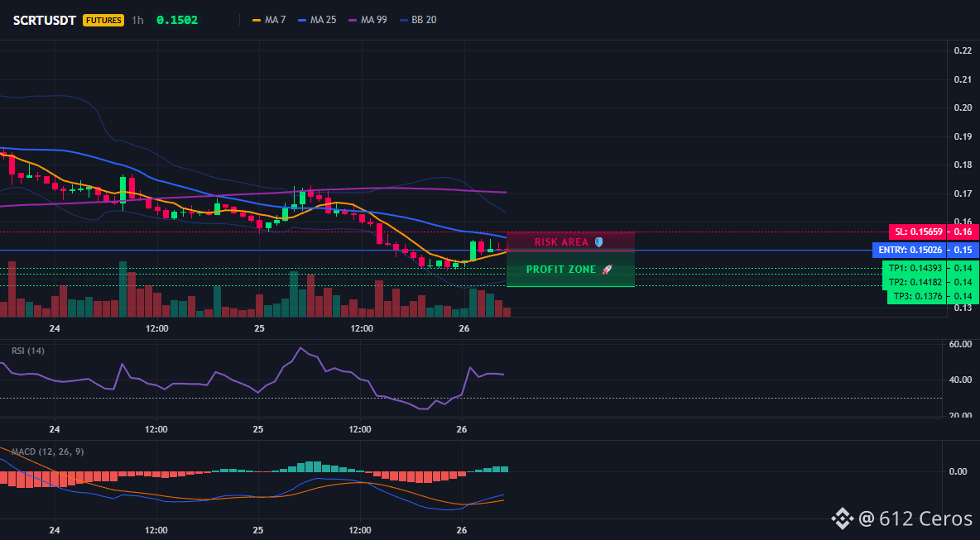Click the RSI (14) indicator label

click(x=28, y=351)
